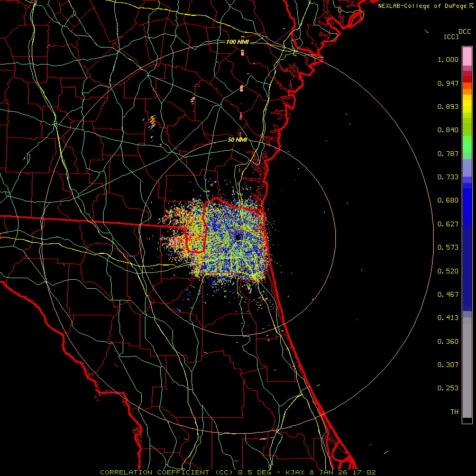Click the DCC label above the legend
The height and width of the screenshot is (476, 476).
(465, 32)
